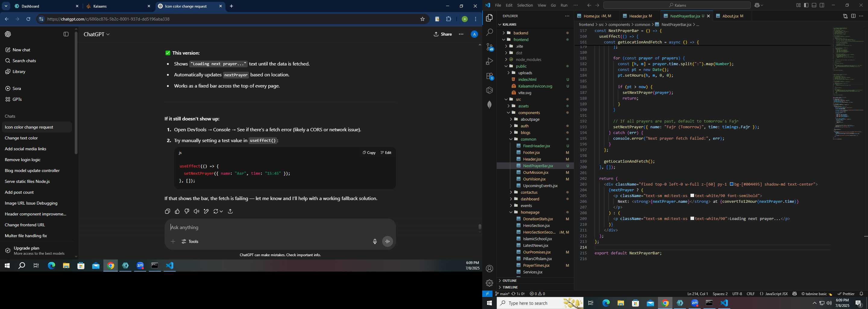Switch to About.jsx editor tab

(731, 16)
